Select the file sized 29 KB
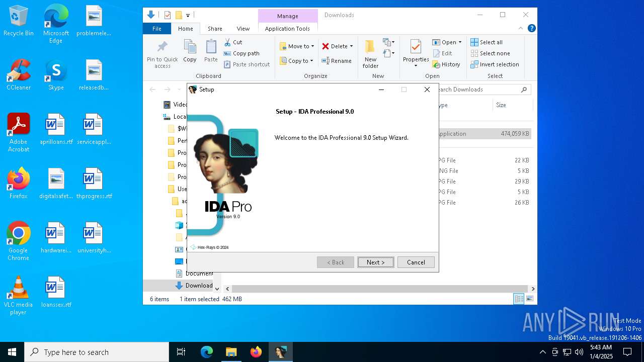The width and height of the screenshot is (644, 362). (484, 182)
